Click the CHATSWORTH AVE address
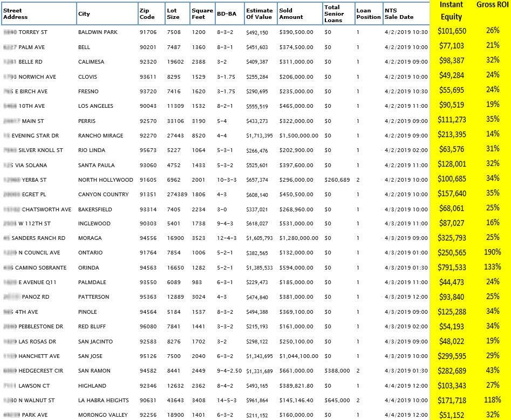 tap(37, 210)
